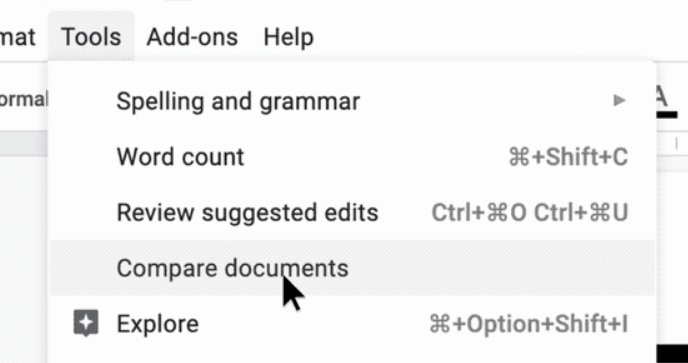Image resolution: width=688 pixels, height=363 pixels.
Task: Click the Ctrl+⌘O Ctrl+⌘U shortcut text
Action: pos(530,212)
